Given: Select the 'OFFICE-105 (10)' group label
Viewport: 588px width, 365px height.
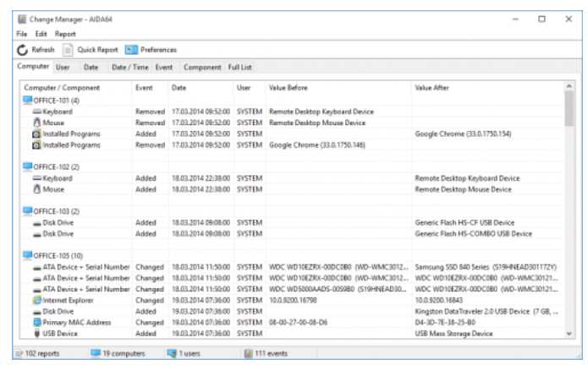Looking at the screenshot, I should [58, 256].
